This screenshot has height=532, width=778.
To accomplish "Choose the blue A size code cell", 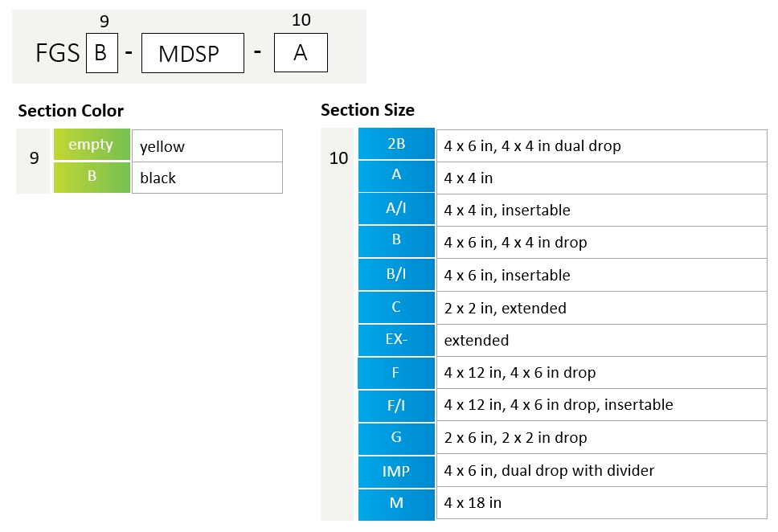I will (x=396, y=176).
